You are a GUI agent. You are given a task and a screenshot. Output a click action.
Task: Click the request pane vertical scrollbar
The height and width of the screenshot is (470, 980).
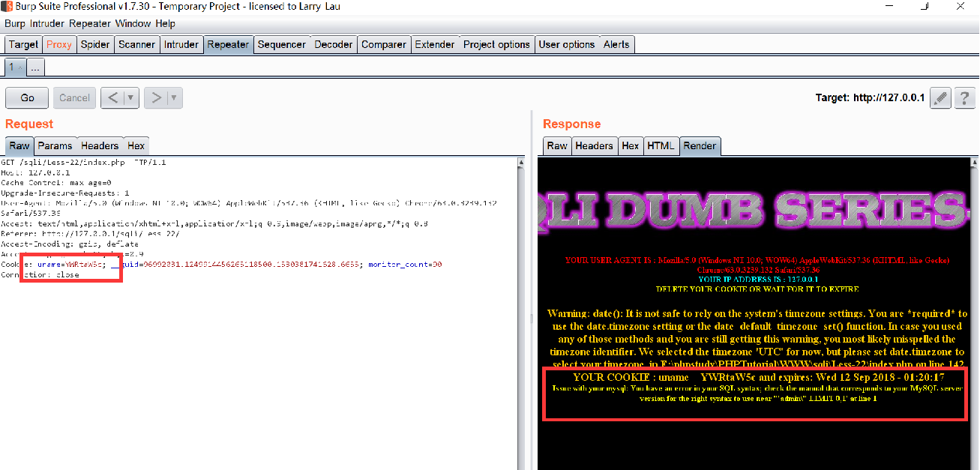(x=521, y=315)
